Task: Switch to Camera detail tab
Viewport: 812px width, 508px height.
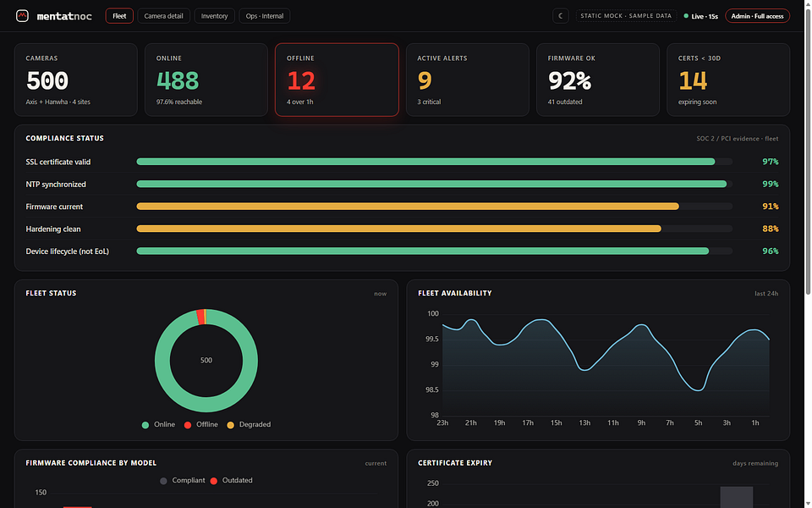Action: coord(163,16)
